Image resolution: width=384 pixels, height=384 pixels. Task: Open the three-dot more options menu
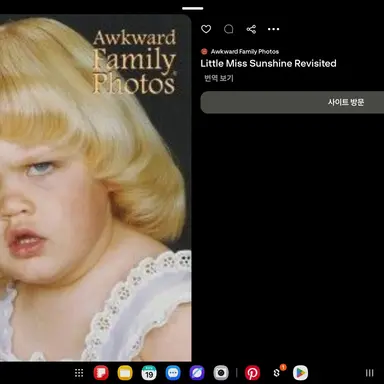274,29
